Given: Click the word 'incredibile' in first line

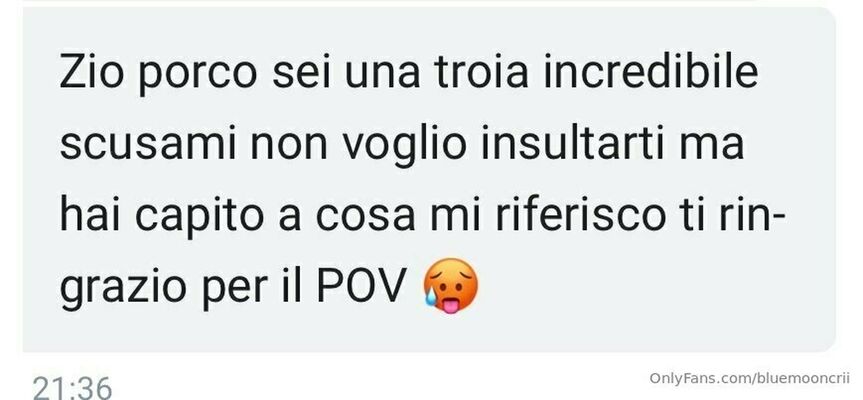Looking at the screenshot, I should point(651,73).
